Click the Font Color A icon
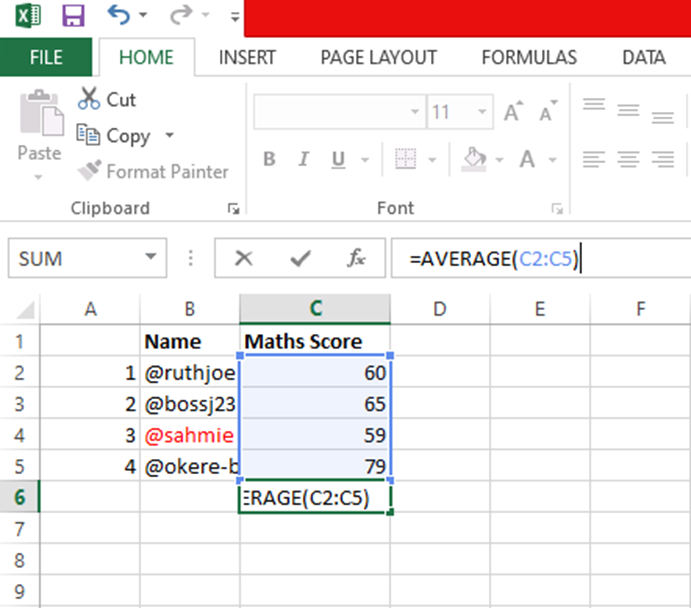This screenshot has height=608, width=691. [x=527, y=159]
